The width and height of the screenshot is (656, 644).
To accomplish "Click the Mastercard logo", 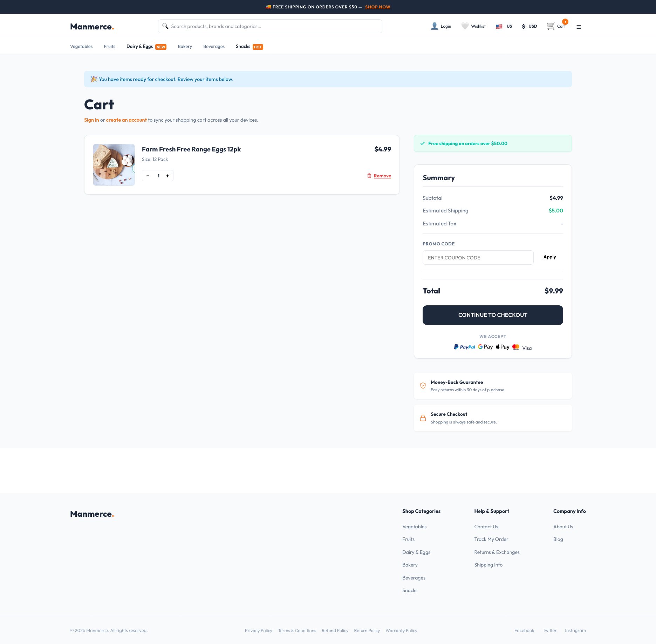I will 516,347.
